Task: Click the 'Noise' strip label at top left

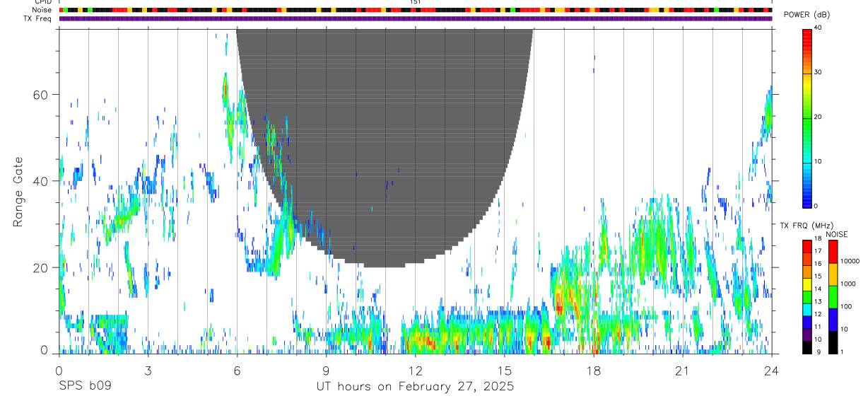Action: tap(42, 10)
